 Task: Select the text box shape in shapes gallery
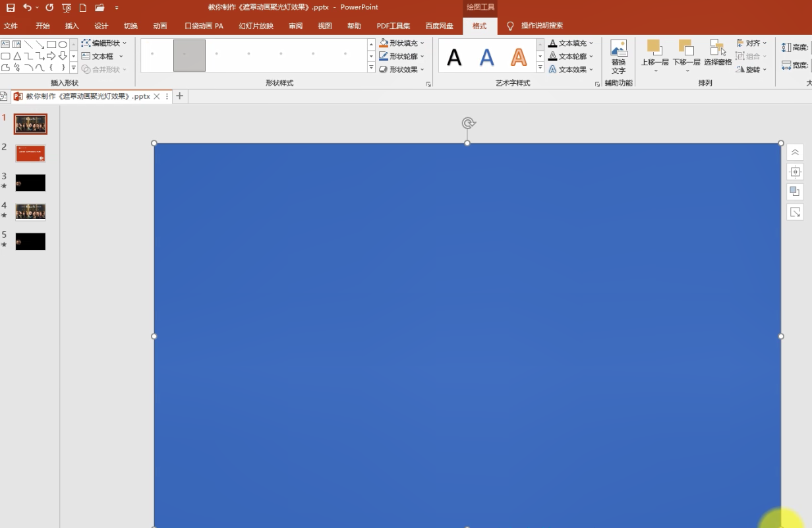pos(5,44)
